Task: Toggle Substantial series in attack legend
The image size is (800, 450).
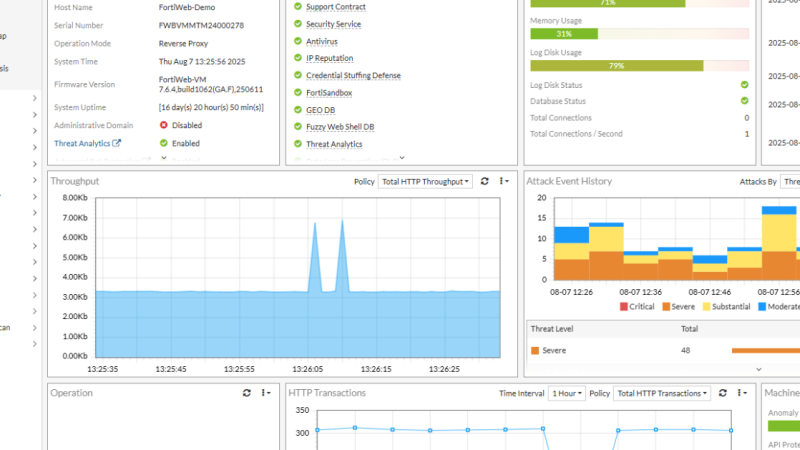Action: point(727,307)
